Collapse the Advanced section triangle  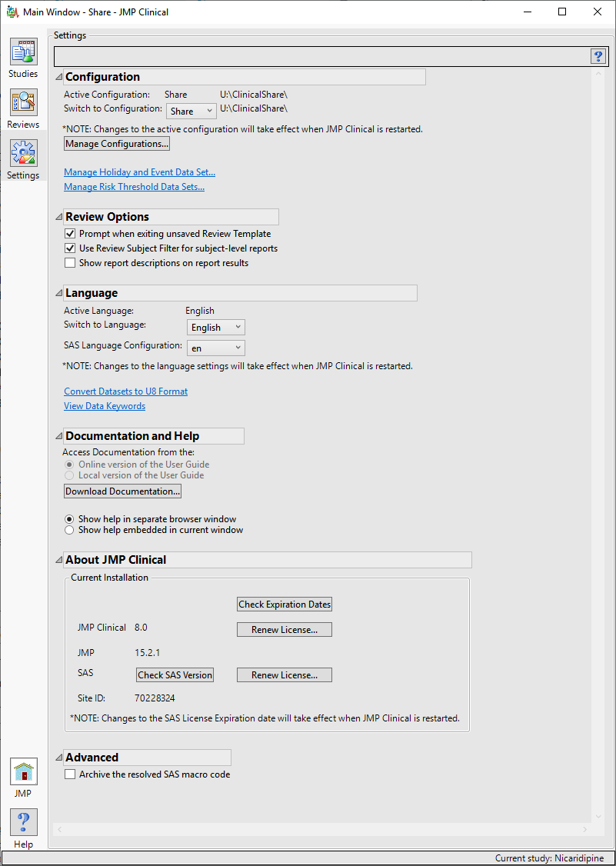pyautogui.click(x=59, y=758)
